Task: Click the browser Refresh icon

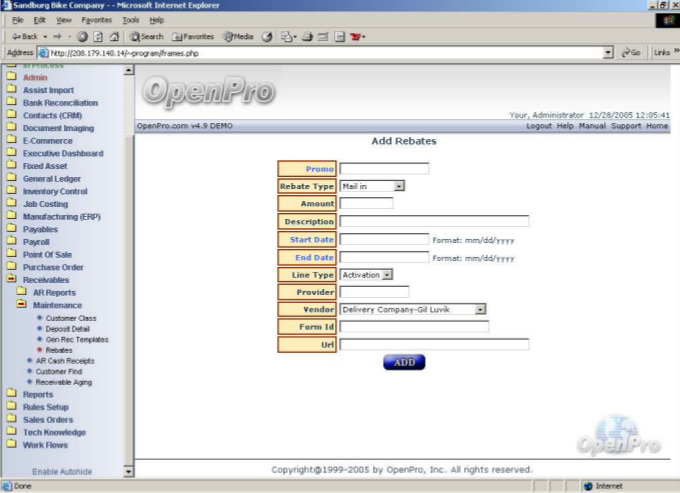Action: (x=97, y=36)
